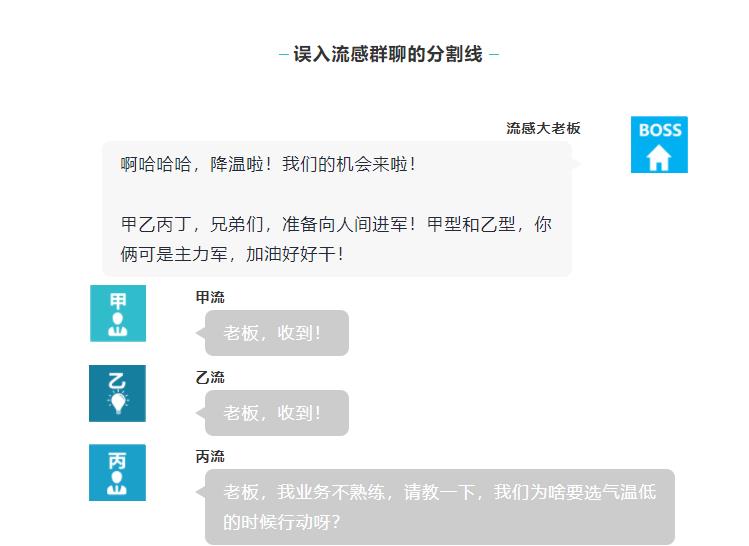
Task: Open 甲流's 老板，收到 message bubble
Action: (x=277, y=333)
